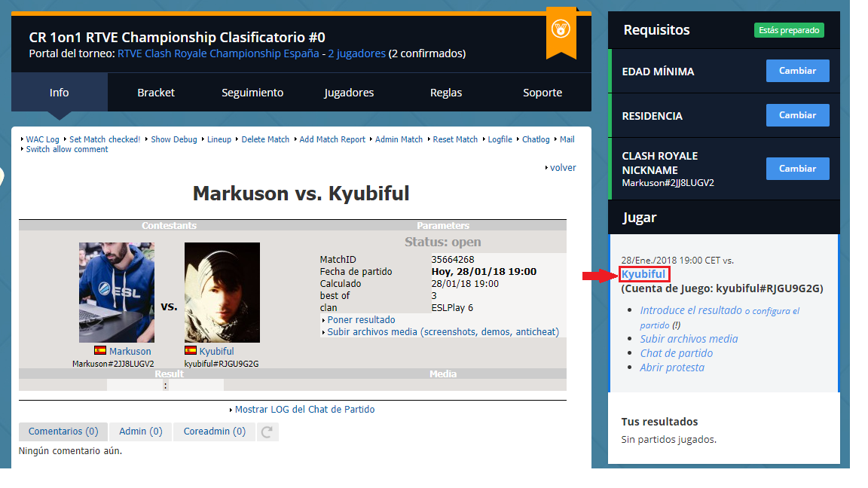Screen dimensions: 868x488
Task: Click the Spanish flag next to Markuson
Action: (100, 350)
